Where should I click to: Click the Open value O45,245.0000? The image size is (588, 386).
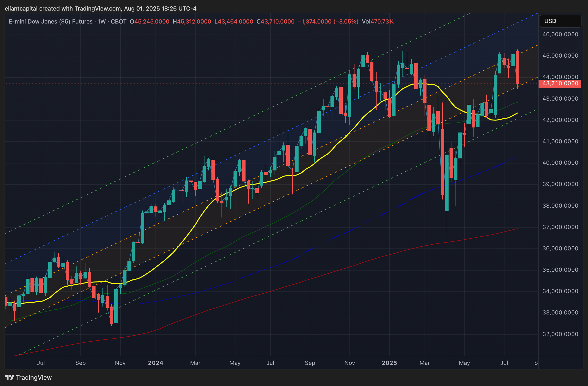(x=150, y=22)
